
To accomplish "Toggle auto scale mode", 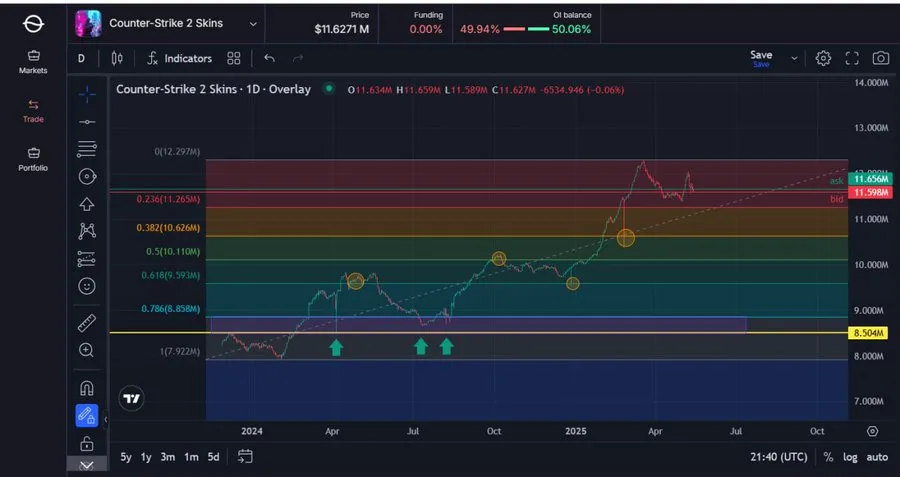I will pyautogui.click(x=877, y=457).
